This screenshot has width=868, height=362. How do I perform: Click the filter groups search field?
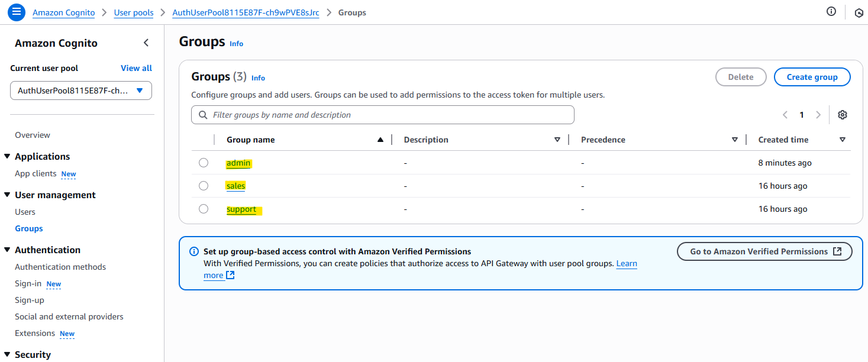pos(382,115)
